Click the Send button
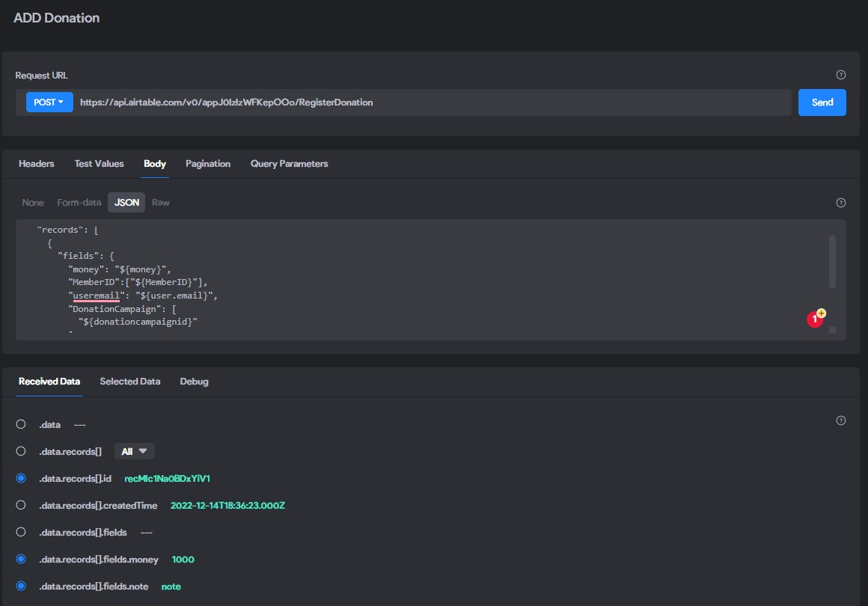Viewport: 868px width, 606px height. [822, 102]
